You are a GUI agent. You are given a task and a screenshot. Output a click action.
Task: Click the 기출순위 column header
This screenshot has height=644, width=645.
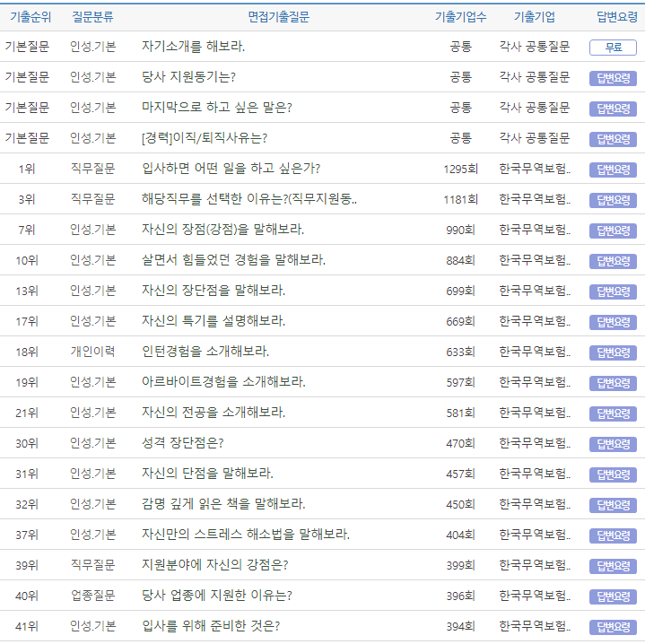point(31,17)
